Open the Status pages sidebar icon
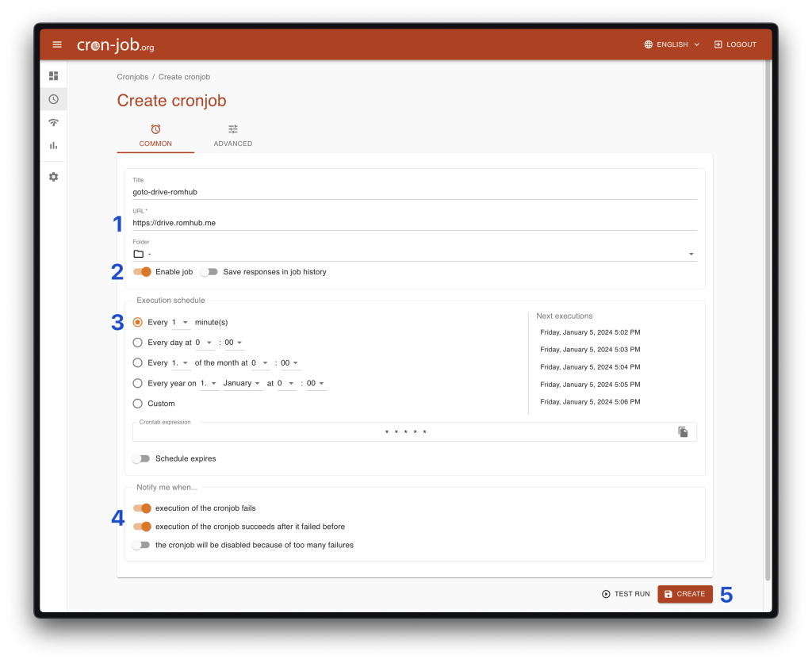This screenshot has width=812, height=663. 53,122
